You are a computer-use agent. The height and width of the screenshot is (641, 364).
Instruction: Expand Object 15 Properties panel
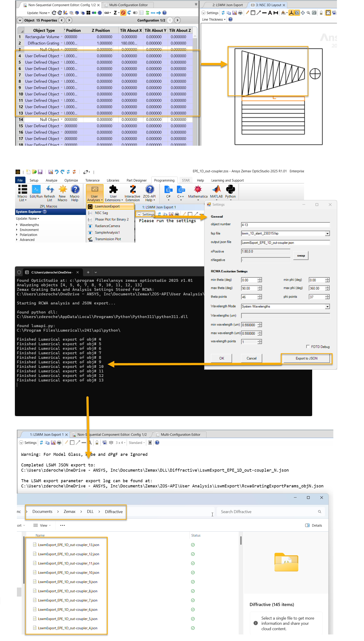[20, 20]
